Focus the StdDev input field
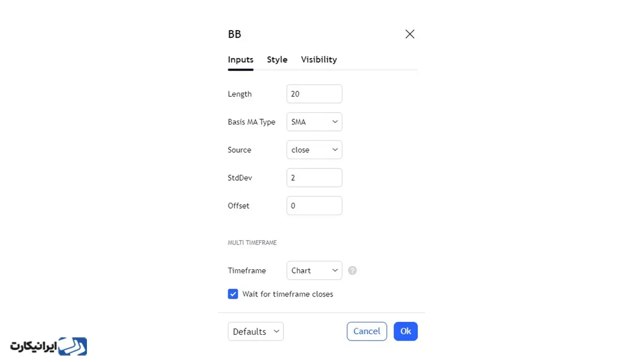The width and height of the screenshot is (644, 362). (314, 178)
